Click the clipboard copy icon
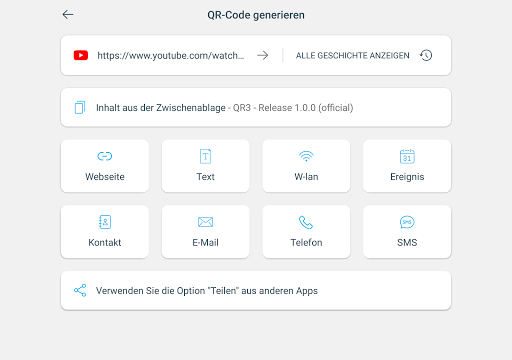 point(80,107)
